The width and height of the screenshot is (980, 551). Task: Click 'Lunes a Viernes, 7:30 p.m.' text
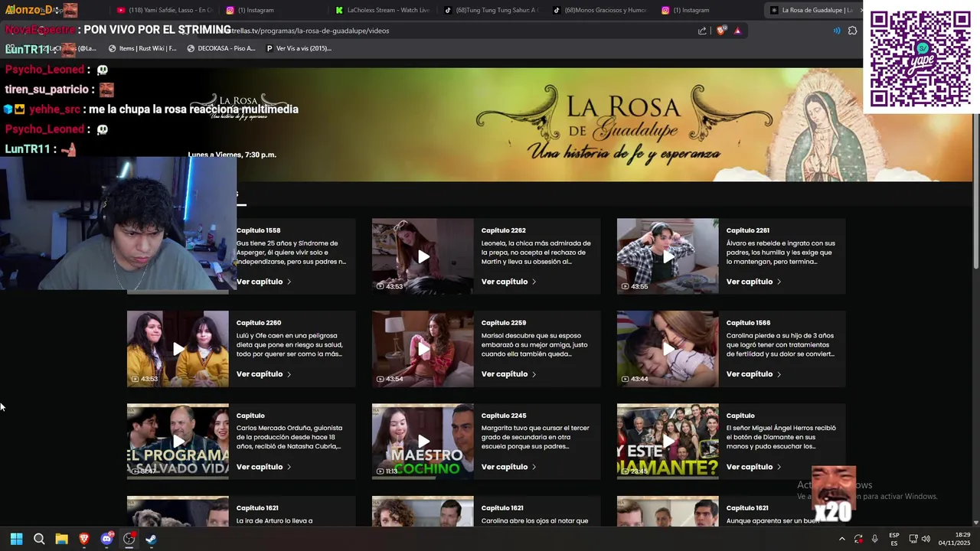232,155
